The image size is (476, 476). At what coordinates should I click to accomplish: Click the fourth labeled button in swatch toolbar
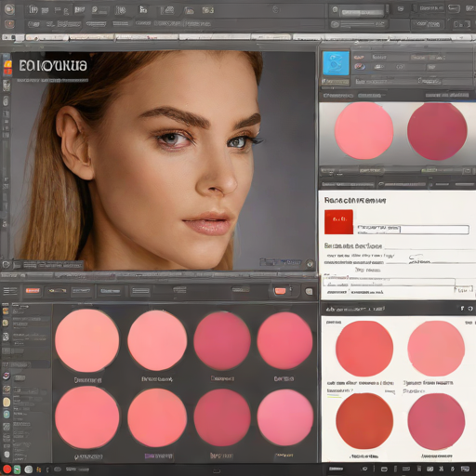pos(111,291)
